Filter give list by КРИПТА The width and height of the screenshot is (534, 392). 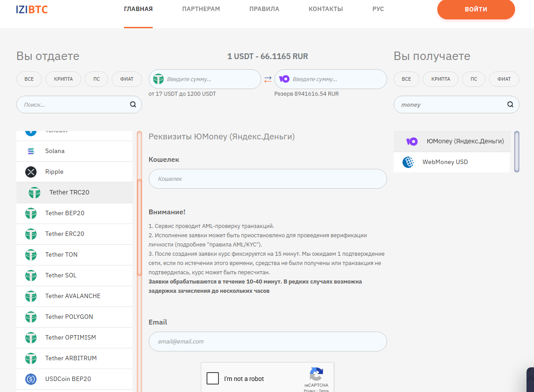click(x=64, y=79)
